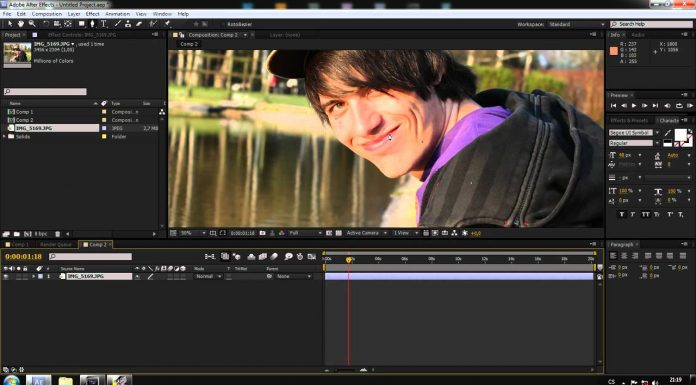Viewport: 696px width, 385px height.
Task: Click the new composition icon in Project panel
Action: point(28,234)
